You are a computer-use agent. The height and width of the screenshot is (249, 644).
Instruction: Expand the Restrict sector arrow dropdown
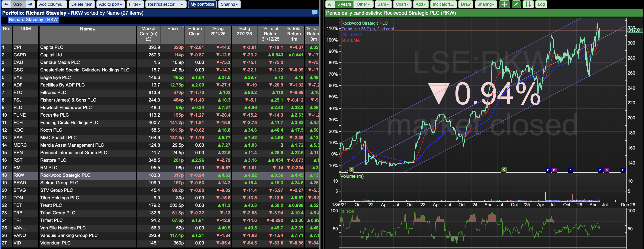point(182,4)
